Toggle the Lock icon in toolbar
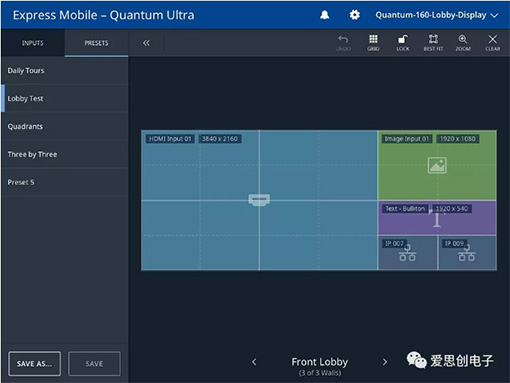The image size is (510, 383). click(403, 43)
